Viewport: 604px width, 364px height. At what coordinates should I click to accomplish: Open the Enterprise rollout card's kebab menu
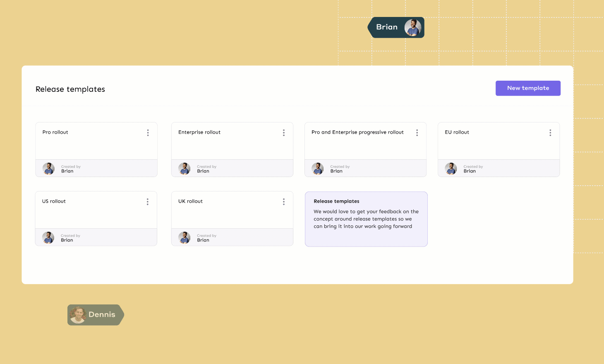284,133
